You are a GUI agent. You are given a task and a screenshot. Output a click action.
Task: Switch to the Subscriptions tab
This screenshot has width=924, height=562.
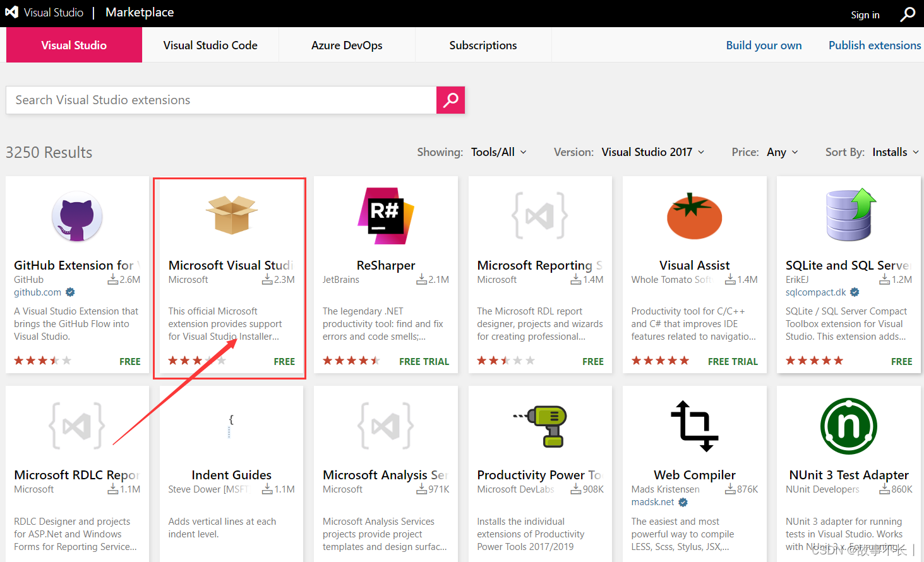pos(483,45)
